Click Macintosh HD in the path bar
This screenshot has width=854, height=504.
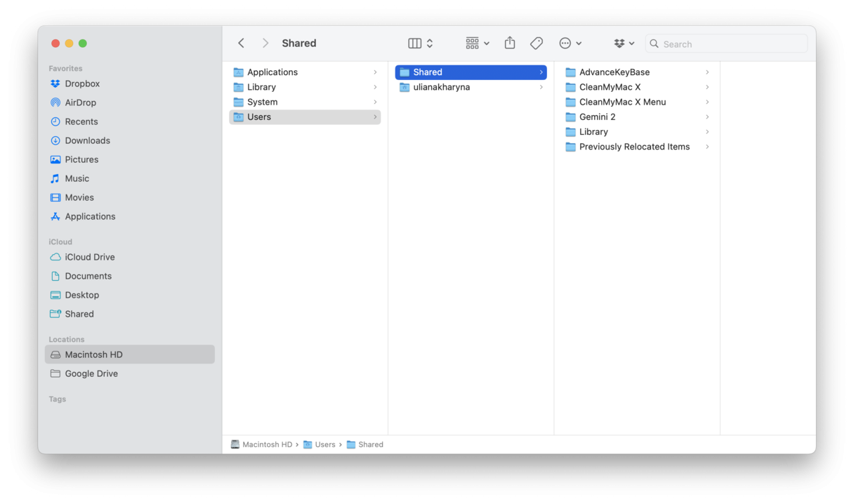[x=268, y=444]
